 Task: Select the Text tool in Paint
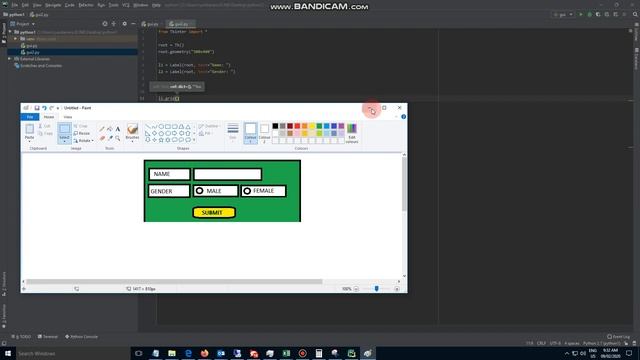118,129
